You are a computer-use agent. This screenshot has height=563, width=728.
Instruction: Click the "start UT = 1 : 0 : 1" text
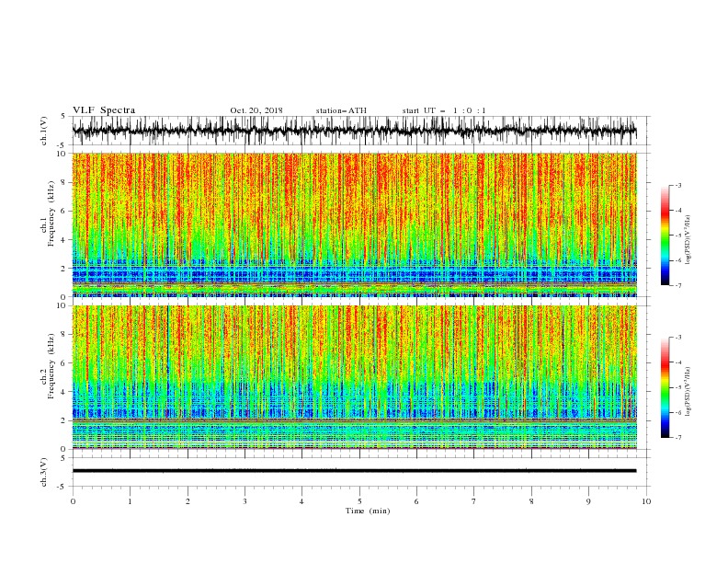(x=444, y=110)
